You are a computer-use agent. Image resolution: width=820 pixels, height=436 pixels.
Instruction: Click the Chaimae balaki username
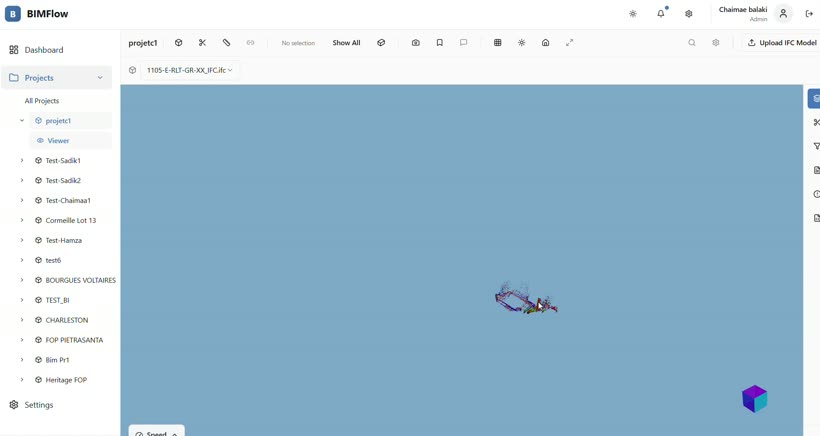[x=743, y=9]
